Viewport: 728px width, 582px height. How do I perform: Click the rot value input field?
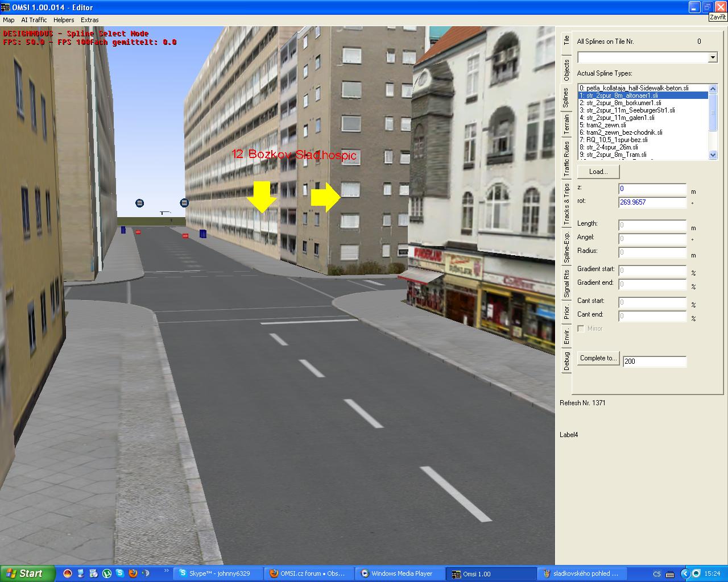tap(652, 202)
